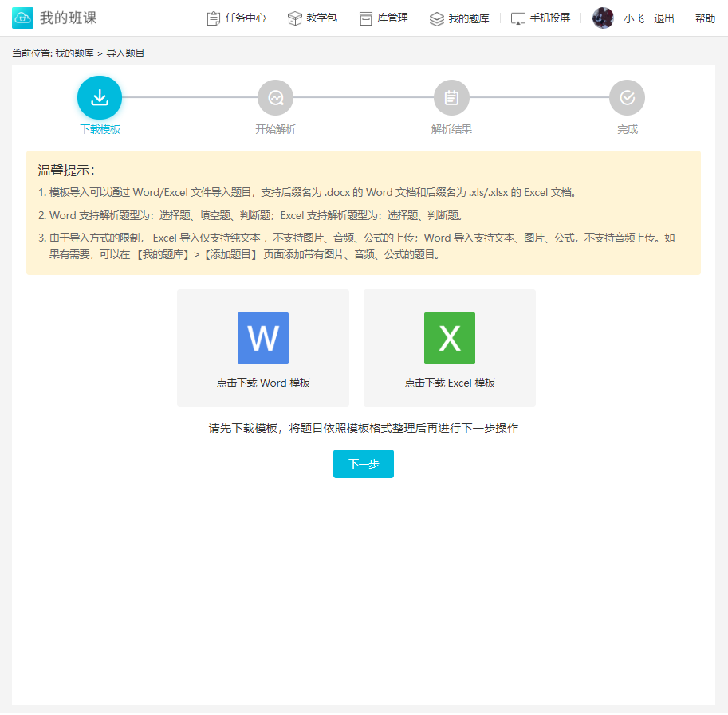Click tip 2 about supported question types
Image resolution: width=728 pixels, height=715 pixels.
pos(250,215)
